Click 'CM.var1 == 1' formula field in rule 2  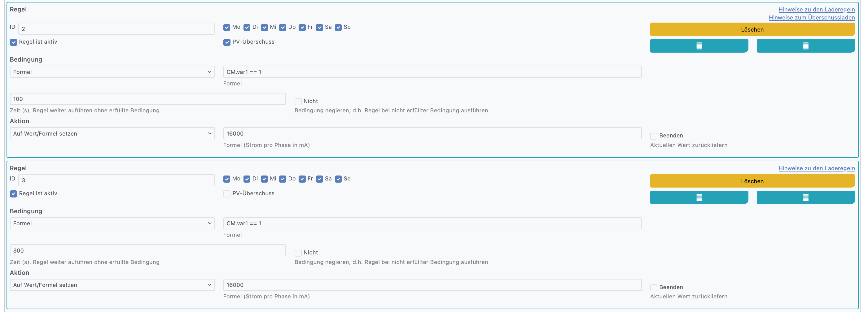[x=432, y=72]
